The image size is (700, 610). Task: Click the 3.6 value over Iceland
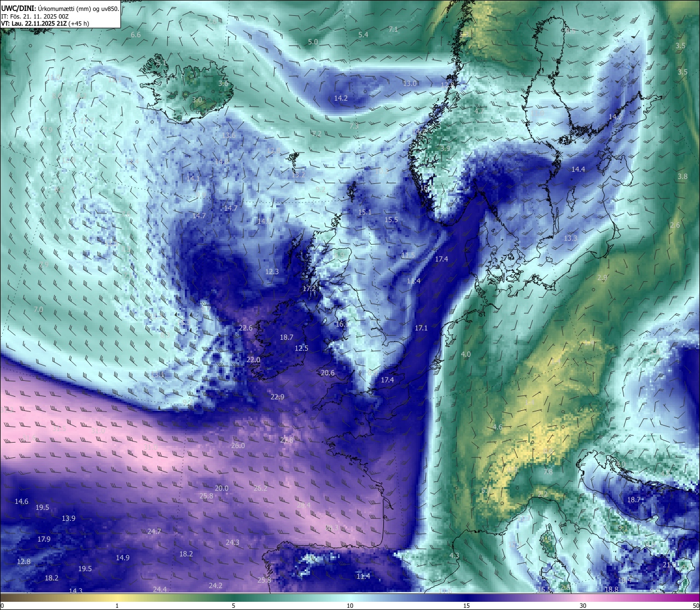(223, 84)
